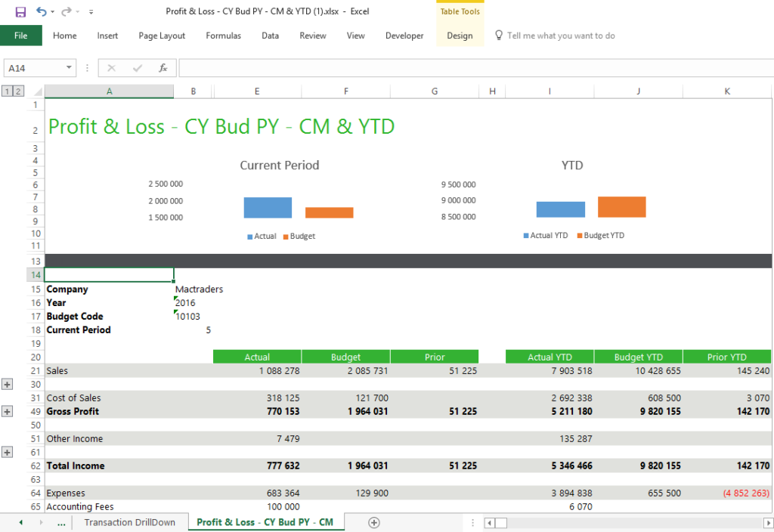
Task: Click the Budget YTD legend entry
Action: [x=601, y=235]
